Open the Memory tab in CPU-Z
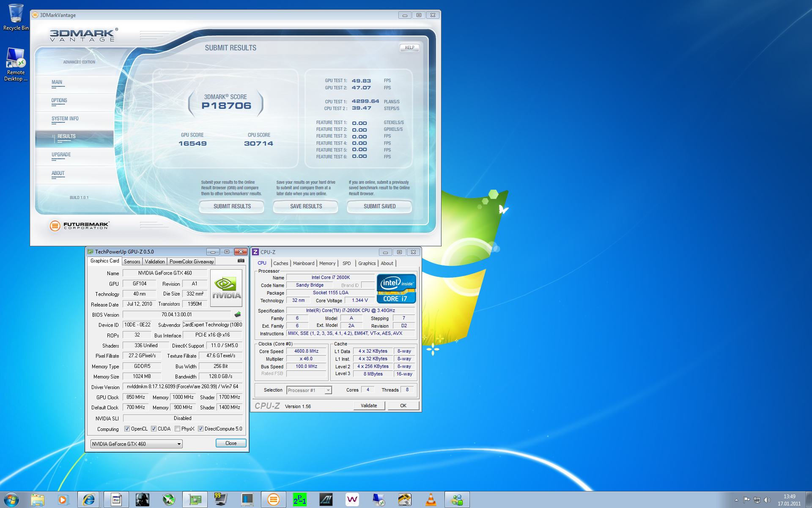Screen dimensions: 812x508 327,263
